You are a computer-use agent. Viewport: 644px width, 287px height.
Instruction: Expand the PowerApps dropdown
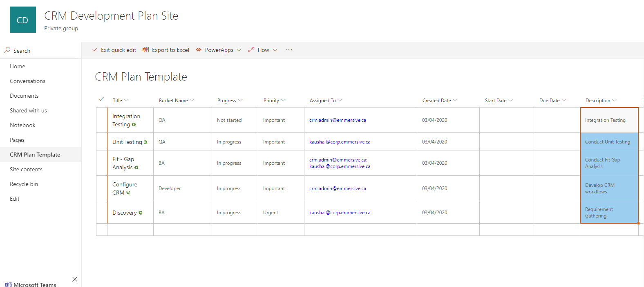pyautogui.click(x=239, y=50)
